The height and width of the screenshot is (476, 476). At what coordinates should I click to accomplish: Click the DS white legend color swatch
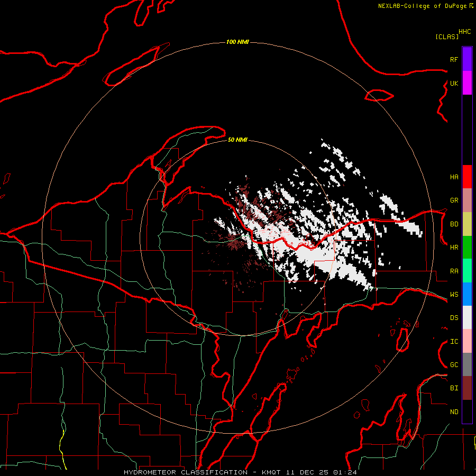tap(467, 317)
